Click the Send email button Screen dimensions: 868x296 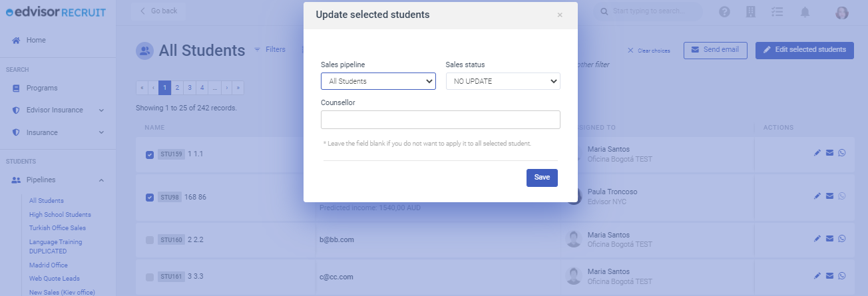716,50
